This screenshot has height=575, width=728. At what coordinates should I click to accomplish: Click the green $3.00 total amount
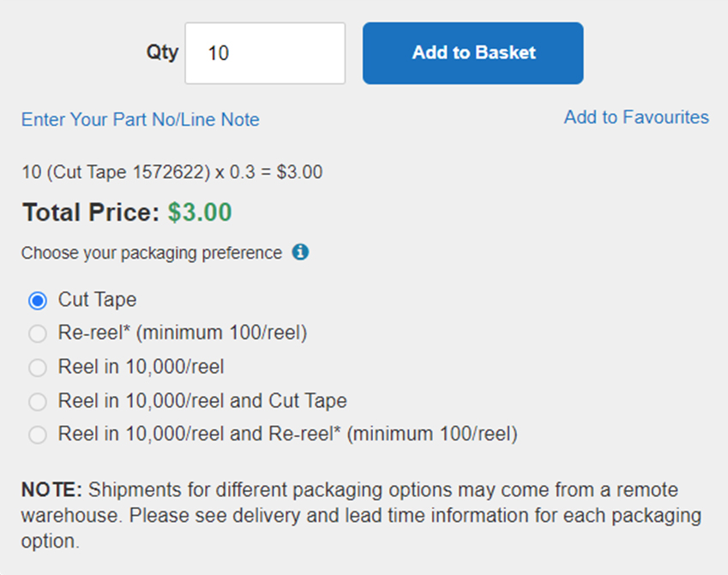pyautogui.click(x=200, y=213)
